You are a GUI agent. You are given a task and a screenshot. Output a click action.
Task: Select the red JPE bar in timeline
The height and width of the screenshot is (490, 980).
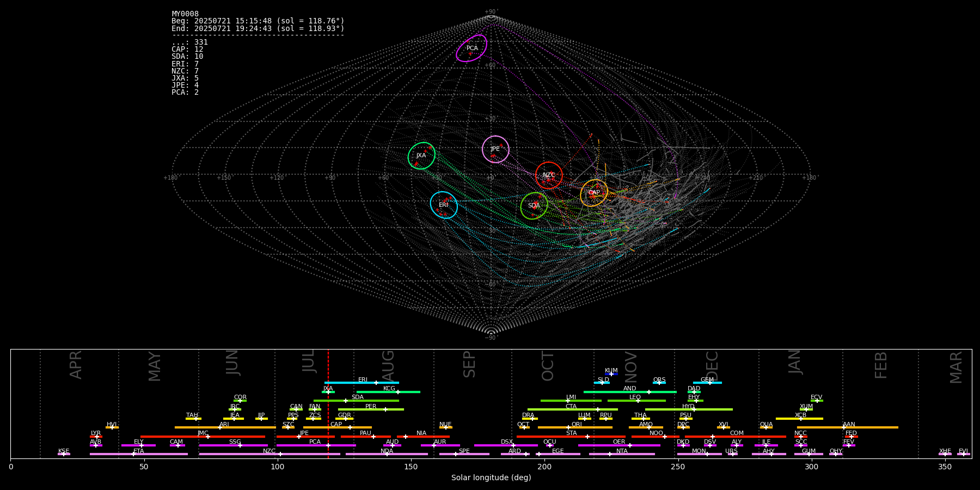tap(305, 437)
